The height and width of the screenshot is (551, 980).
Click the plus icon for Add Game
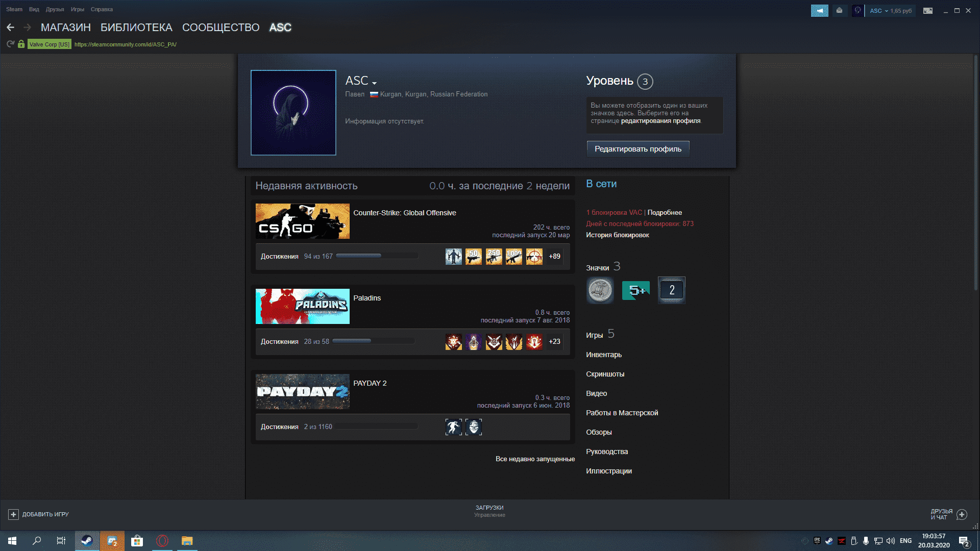(14, 514)
